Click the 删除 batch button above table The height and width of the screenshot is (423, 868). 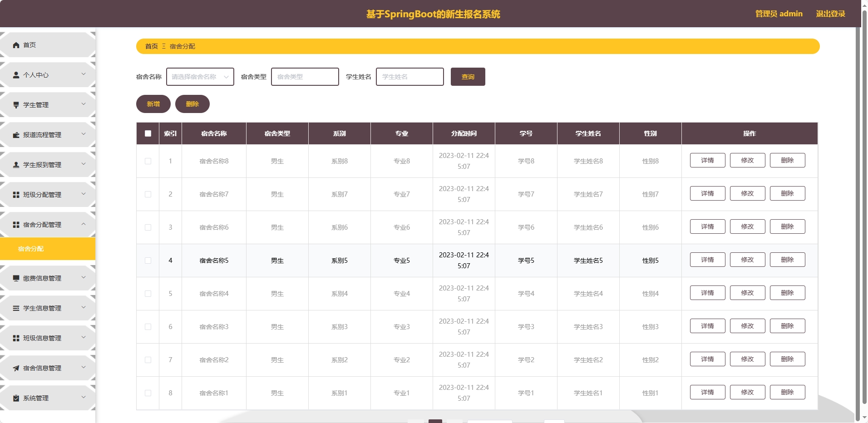tap(192, 104)
